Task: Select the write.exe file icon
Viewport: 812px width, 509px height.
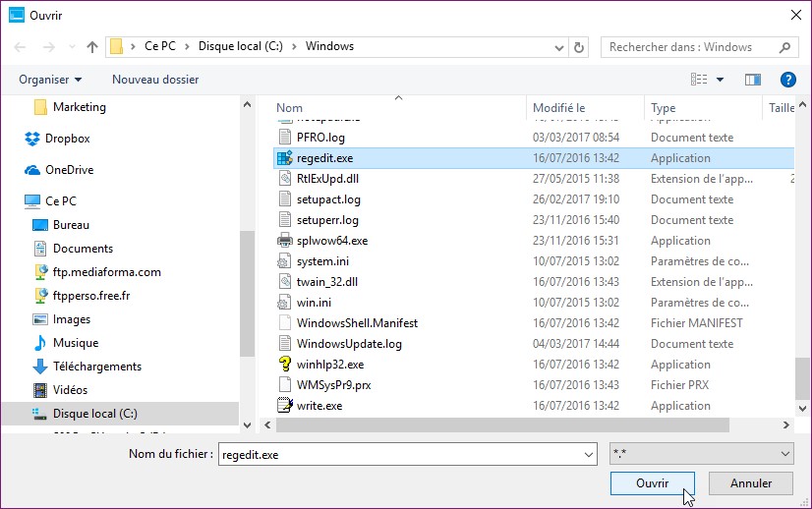Action: (x=285, y=406)
